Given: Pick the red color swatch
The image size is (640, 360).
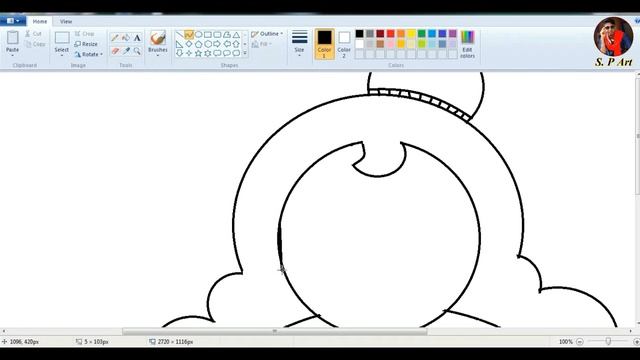Looking at the screenshot, I should [x=391, y=33].
